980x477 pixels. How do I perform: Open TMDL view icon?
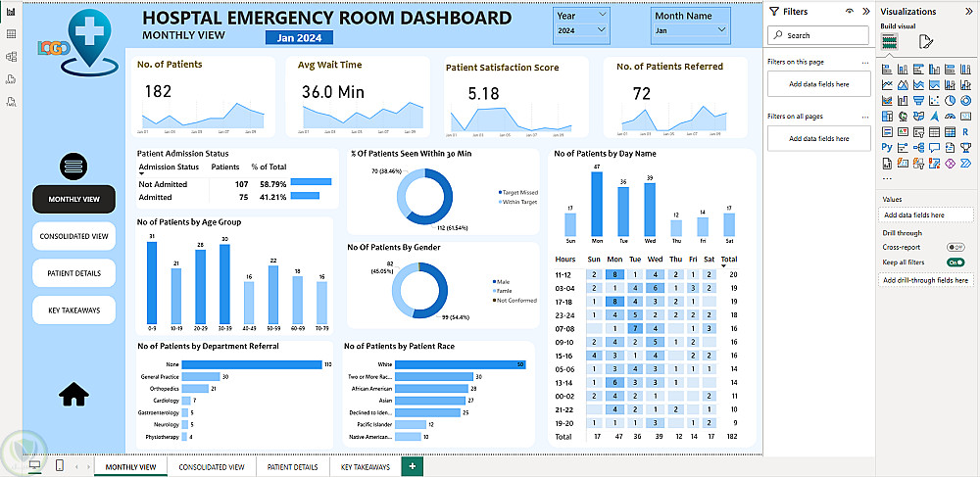11,102
